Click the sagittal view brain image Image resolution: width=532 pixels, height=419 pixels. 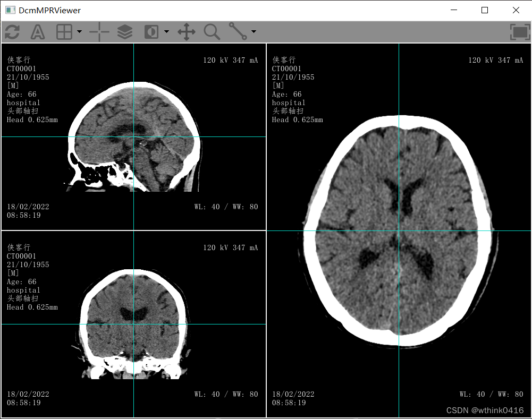tap(134, 136)
